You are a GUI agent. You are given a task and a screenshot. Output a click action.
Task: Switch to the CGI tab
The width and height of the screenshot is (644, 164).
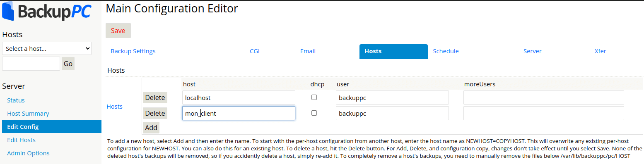(x=255, y=51)
